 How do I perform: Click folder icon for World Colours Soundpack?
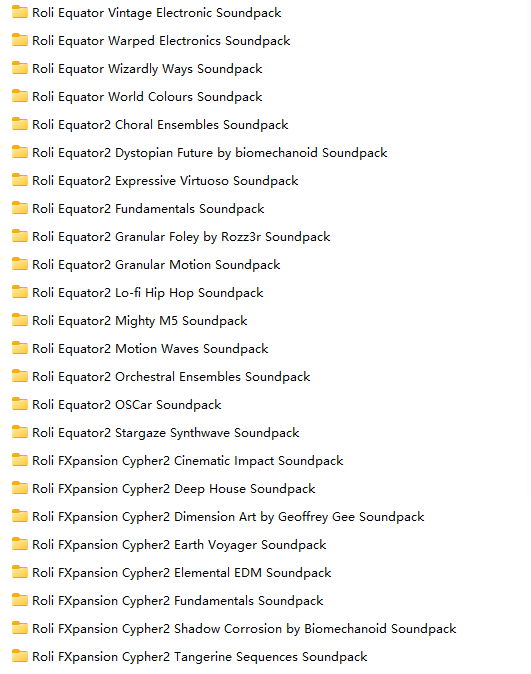coord(19,96)
